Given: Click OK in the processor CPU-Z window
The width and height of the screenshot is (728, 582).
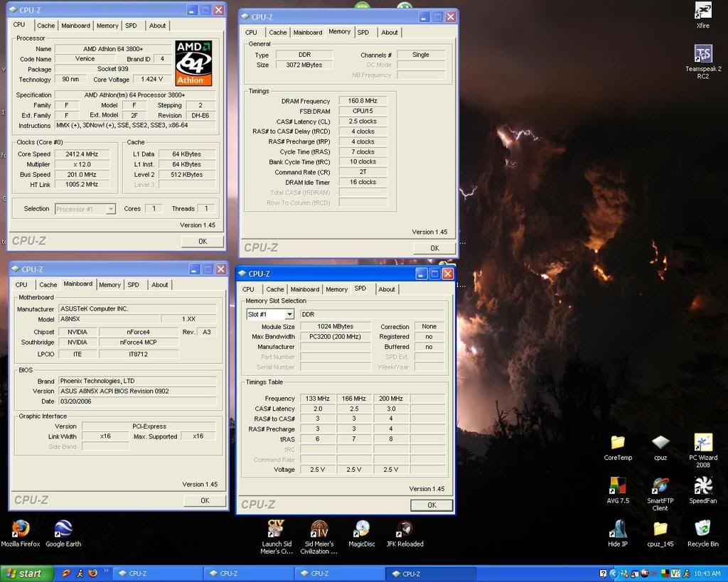Looking at the screenshot, I should click(x=203, y=242).
